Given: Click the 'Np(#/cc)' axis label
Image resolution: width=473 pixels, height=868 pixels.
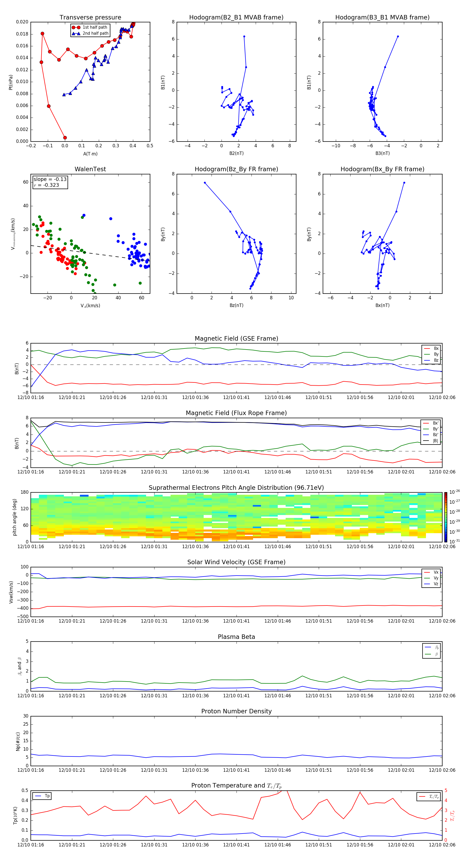Looking at the screenshot, I should (18, 741).
